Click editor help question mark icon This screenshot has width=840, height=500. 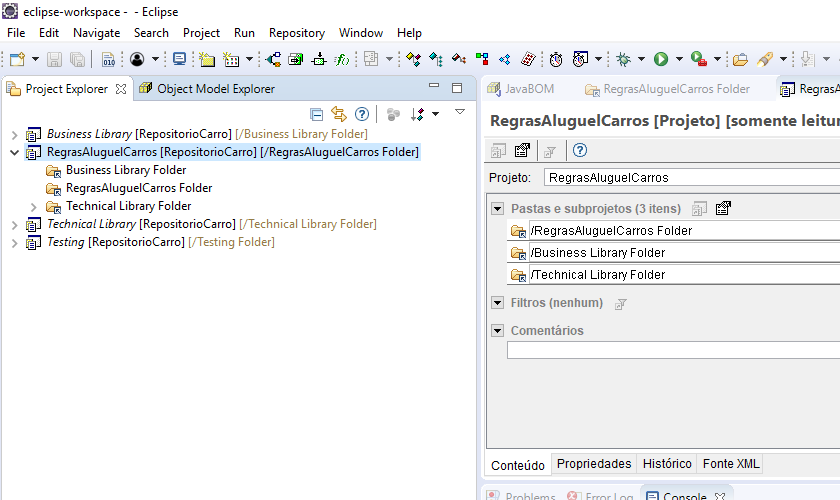click(x=580, y=151)
